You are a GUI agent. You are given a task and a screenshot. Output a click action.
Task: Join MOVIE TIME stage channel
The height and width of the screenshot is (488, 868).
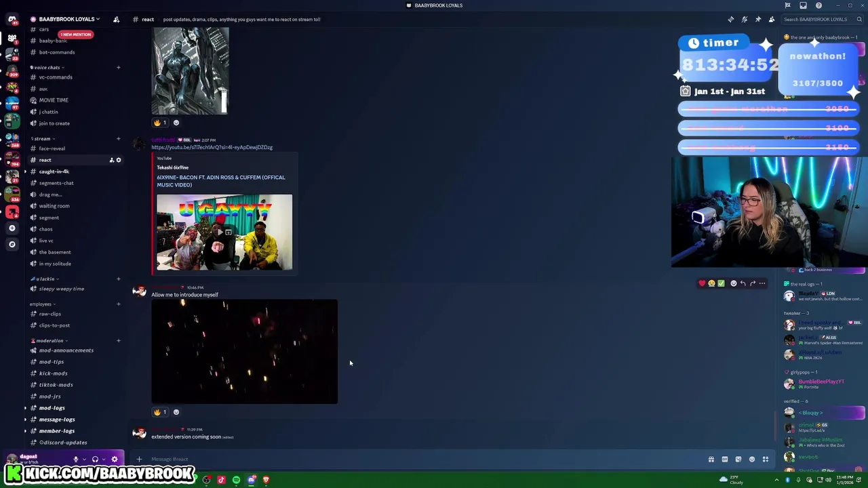point(54,100)
